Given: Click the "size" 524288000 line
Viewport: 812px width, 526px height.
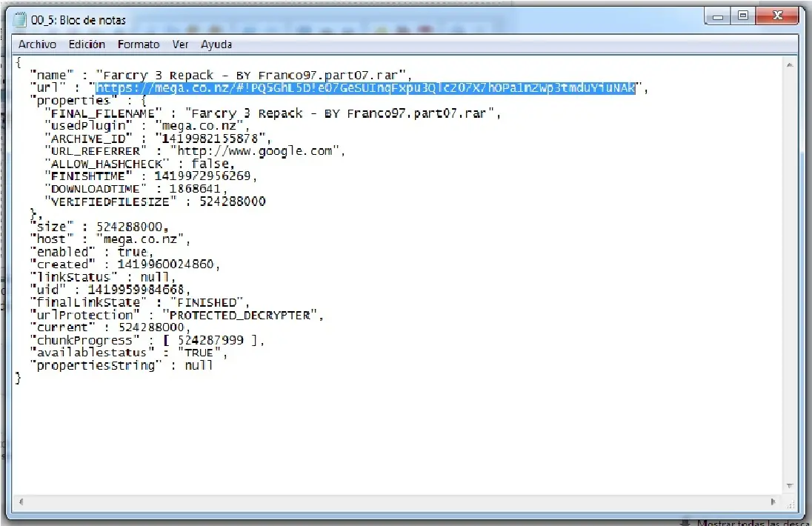Looking at the screenshot, I should coord(99,227).
